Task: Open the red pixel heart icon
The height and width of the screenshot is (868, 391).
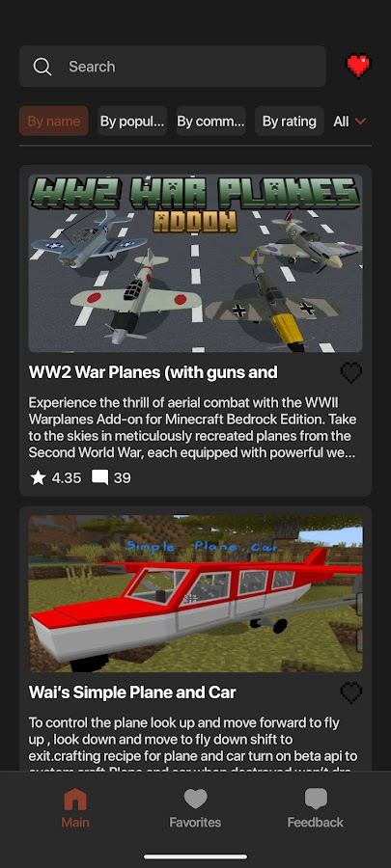Action: coord(358,66)
